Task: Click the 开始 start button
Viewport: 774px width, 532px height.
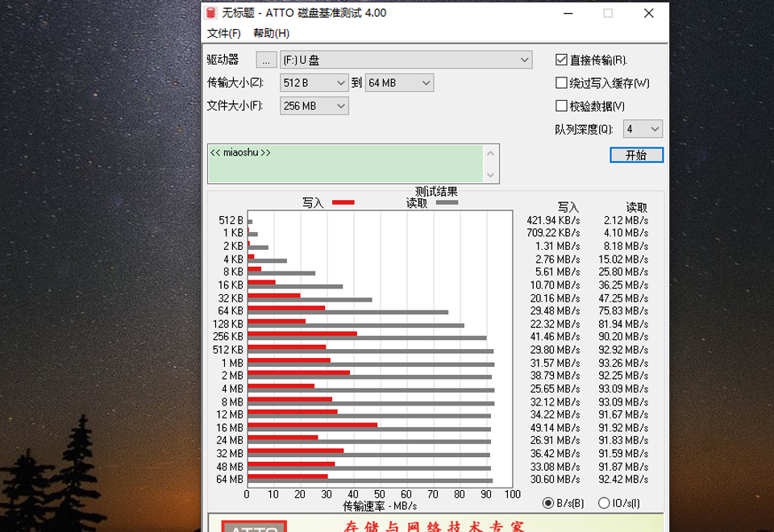Action: (x=637, y=155)
